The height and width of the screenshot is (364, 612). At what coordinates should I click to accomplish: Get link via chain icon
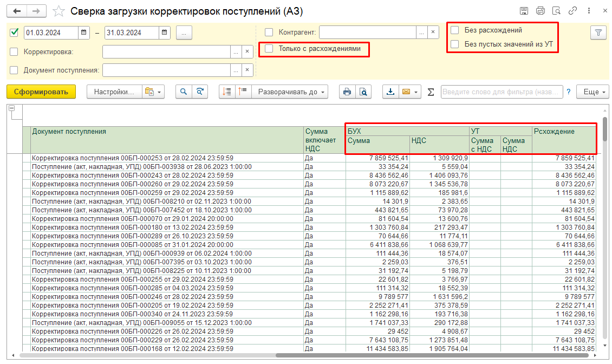click(x=571, y=11)
